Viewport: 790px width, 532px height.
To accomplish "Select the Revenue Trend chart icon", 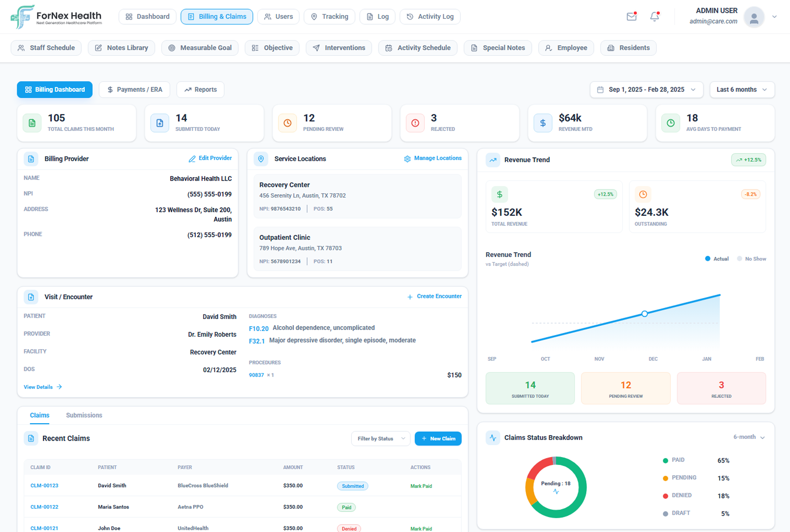I will coord(493,160).
